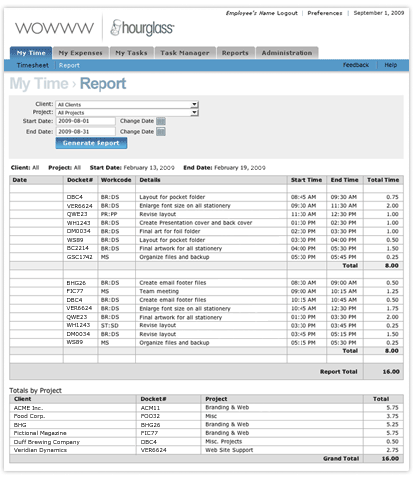Open the My Tasks tab

tap(131, 53)
